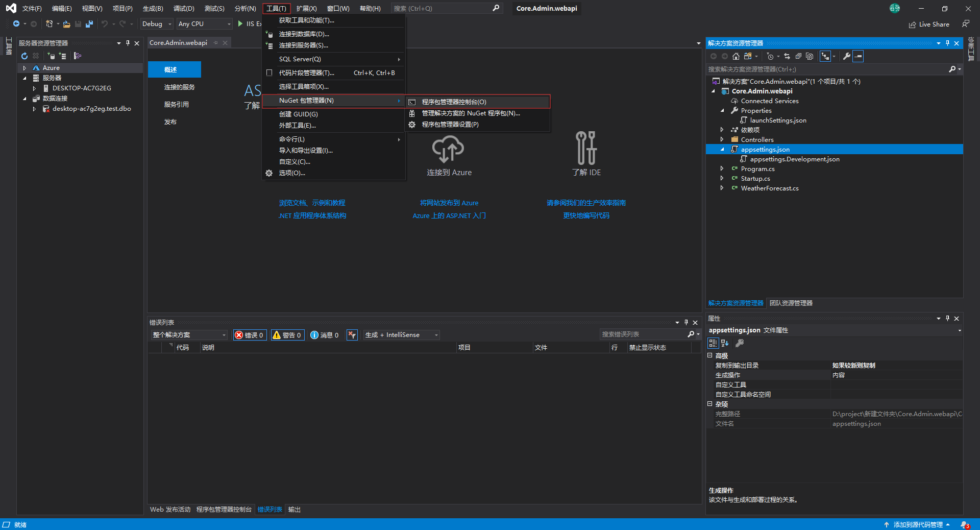
Task: Click the Open File folder icon
Action: (x=66, y=24)
